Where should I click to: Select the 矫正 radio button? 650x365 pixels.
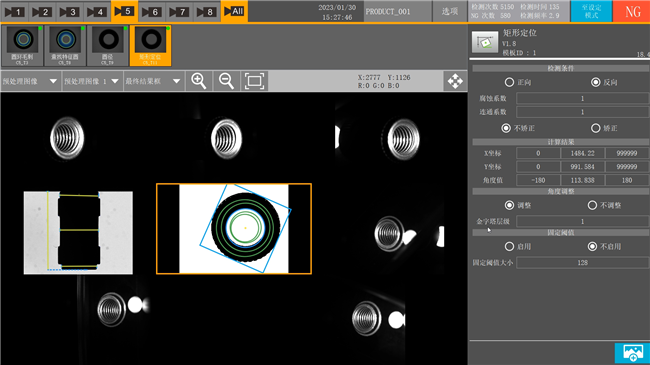[596, 128]
